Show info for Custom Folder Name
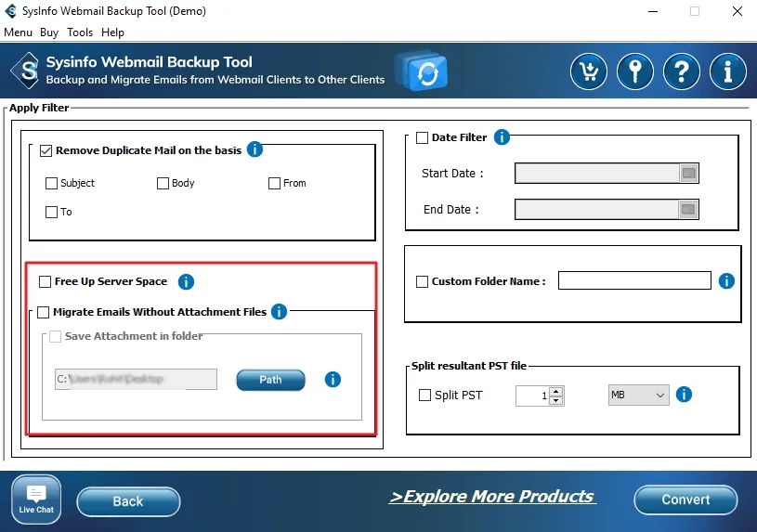Viewport: 757px width, 532px height. [726, 281]
